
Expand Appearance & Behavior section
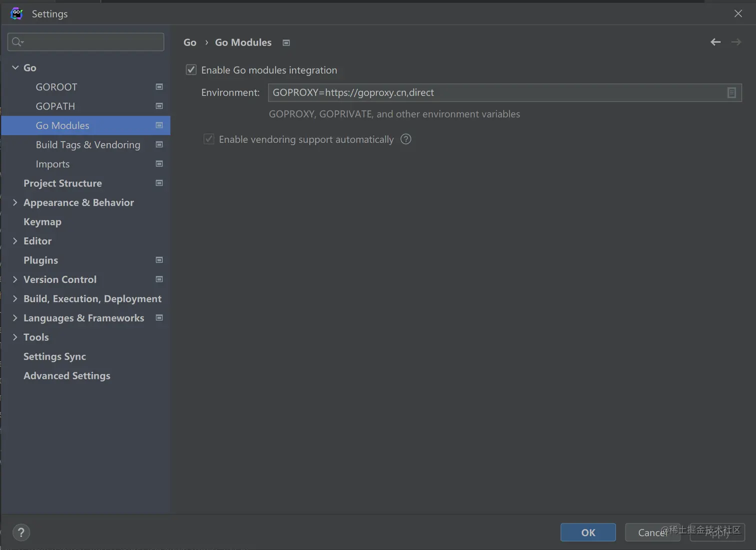click(x=15, y=202)
